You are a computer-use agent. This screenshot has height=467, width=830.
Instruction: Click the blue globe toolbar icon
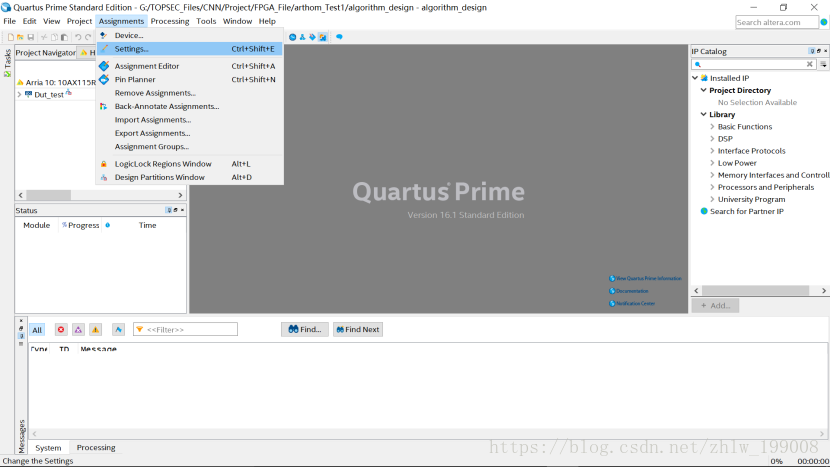pos(292,37)
